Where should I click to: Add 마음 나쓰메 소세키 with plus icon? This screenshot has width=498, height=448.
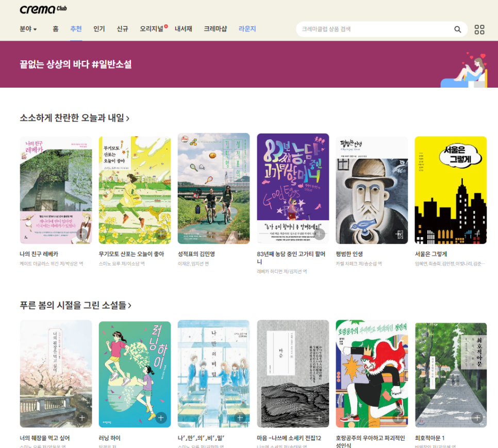click(x=319, y=418)
